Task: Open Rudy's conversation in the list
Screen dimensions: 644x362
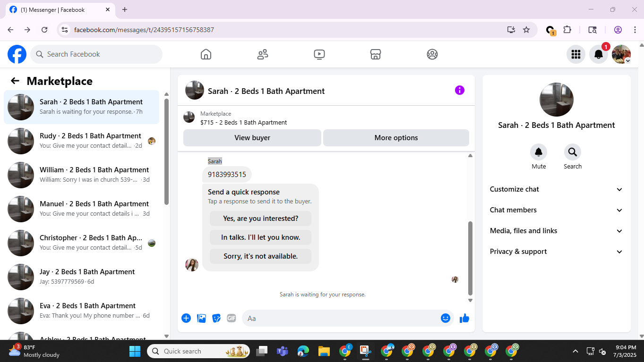Action: click(81, 141)
